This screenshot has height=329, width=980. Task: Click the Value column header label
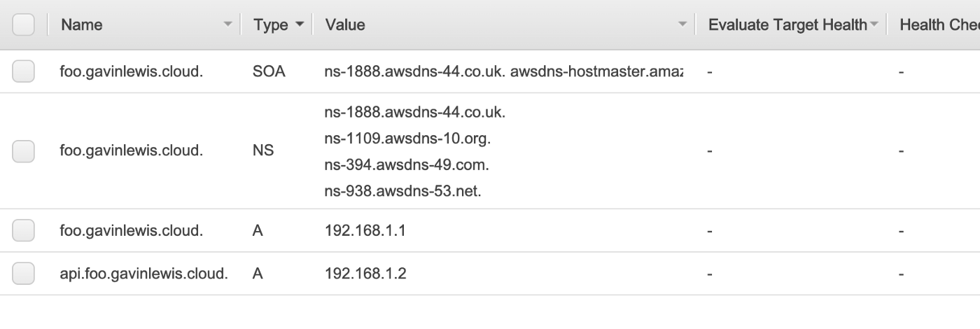(x=345, y=25)
